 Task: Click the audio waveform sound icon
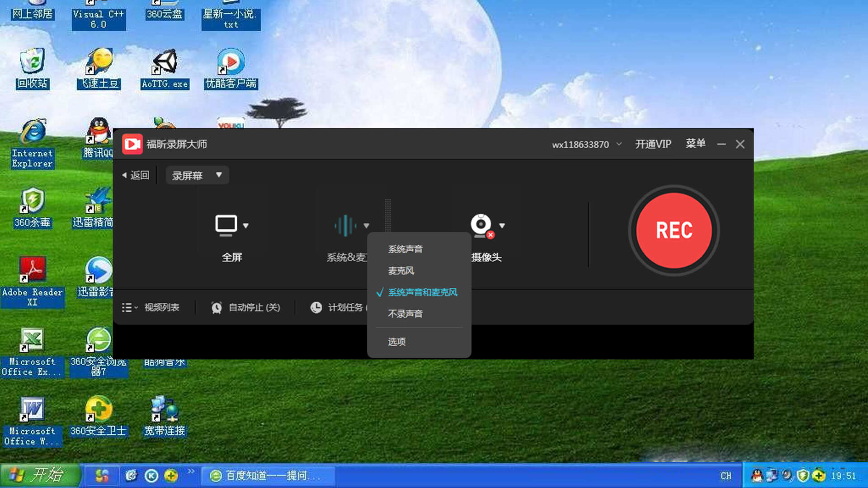click(x=345, y=225)
